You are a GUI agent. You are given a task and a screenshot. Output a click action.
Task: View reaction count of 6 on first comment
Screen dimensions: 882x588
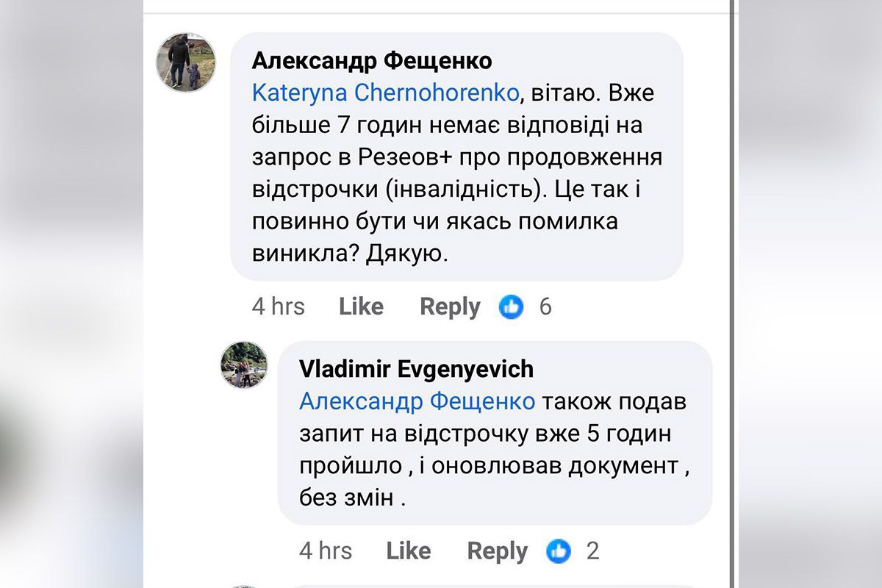pyautogui.click(x=545, y=307)
